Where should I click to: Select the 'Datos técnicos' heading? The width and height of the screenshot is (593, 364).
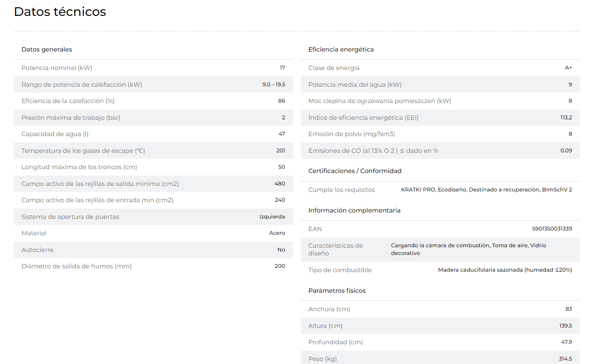(60, 12)
